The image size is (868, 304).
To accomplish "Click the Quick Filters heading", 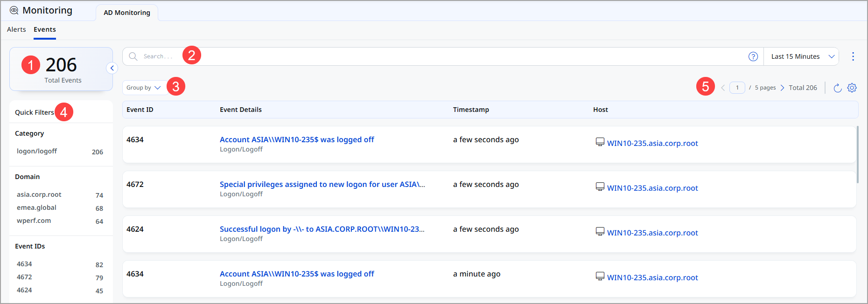I will pyautogui.click(x=35, y=112).
